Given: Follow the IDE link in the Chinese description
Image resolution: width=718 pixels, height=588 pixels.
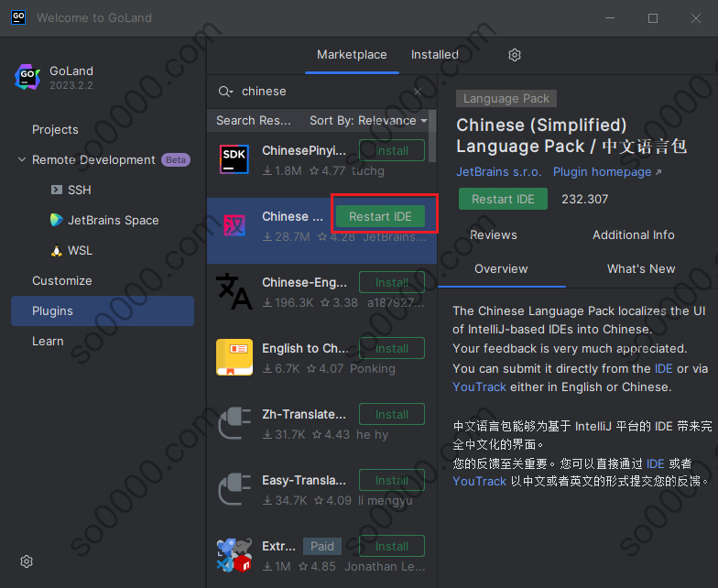Looking at the screenshot, I should pyautogui.click(x=656, y=463).
